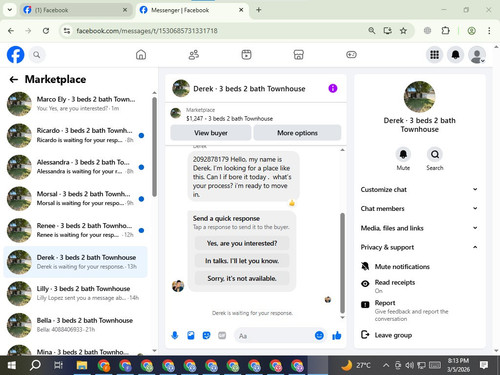The height and width of the screenshot is (375, 500).
Task: Expand Chat members section
Action: 419,208
